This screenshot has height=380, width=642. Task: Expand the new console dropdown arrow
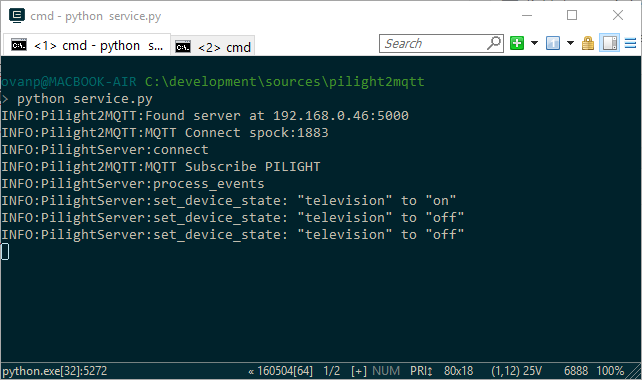click(534, 43)
